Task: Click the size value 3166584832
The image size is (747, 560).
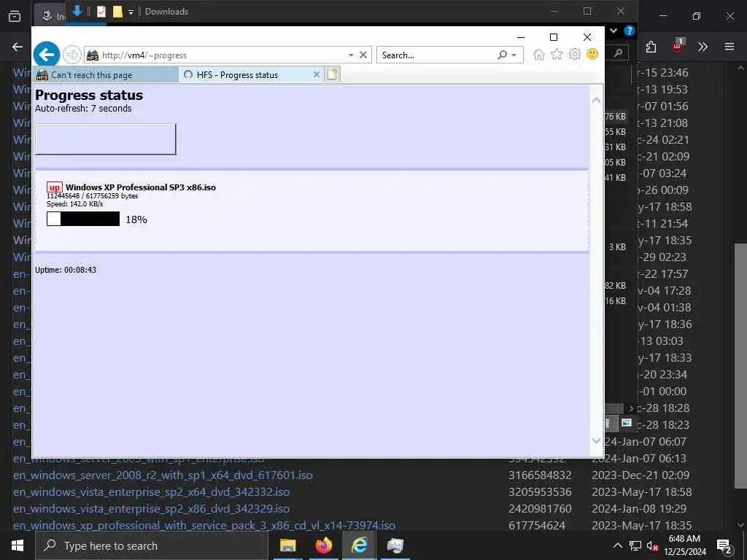Action: click(x=540, y=475)
